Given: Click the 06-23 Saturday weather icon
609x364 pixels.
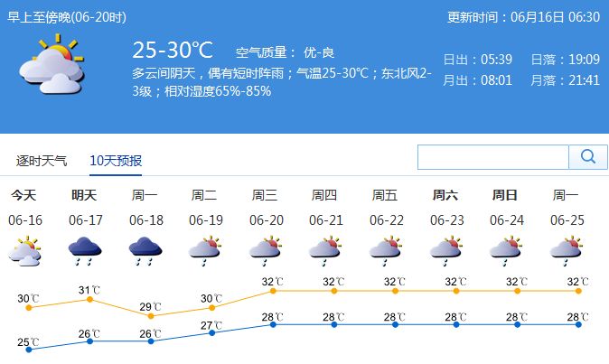Looking at the screenshot, I should pos(445,251).
